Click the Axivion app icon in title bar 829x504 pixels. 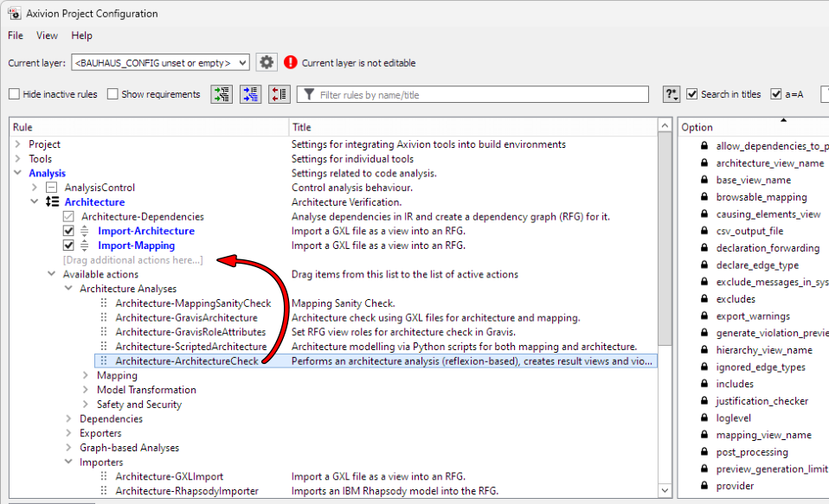point(14,13)
